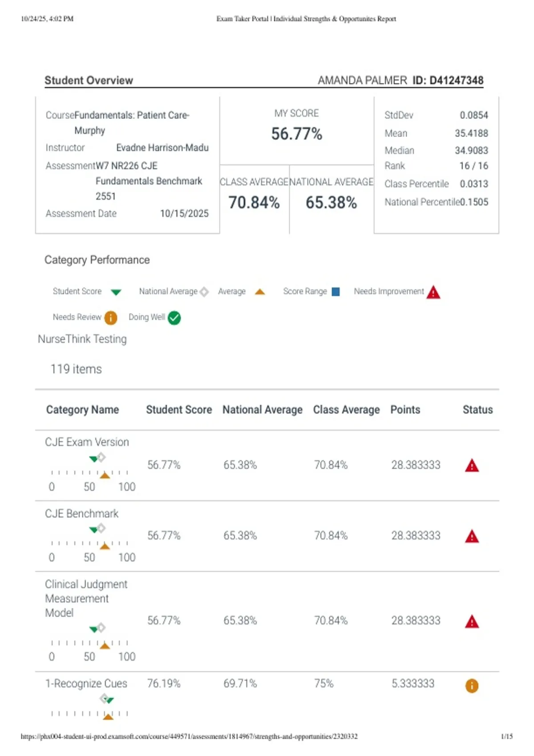Click the 1-Recognize Cues category name
The width and height of the screenshot is (534, 756).
point(86,684)
